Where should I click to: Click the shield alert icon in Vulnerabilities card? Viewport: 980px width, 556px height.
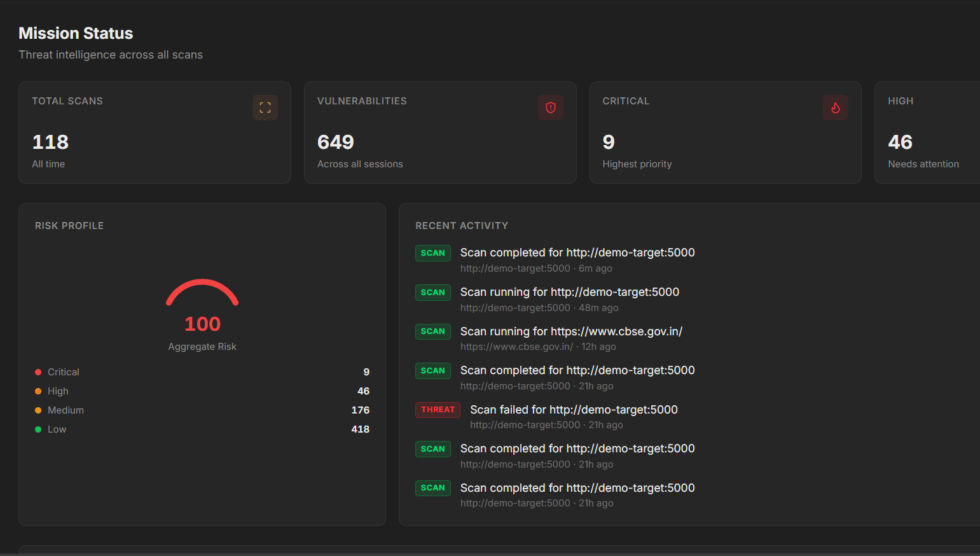551,108
